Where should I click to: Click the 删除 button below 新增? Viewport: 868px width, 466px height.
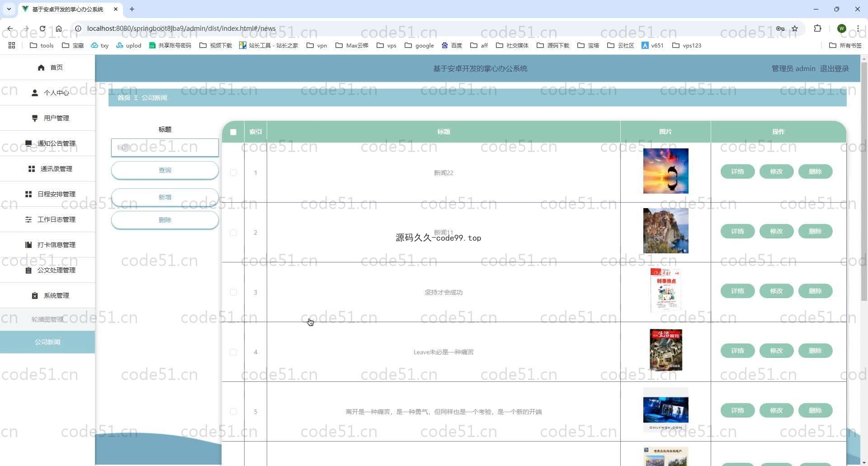pyautogui.click(x=165, y=220)
